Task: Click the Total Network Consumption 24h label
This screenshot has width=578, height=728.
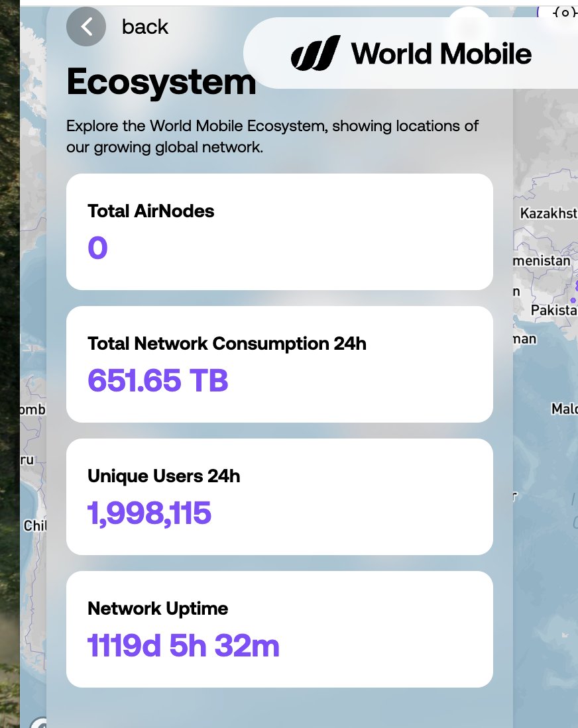Action: pos(227,344)
